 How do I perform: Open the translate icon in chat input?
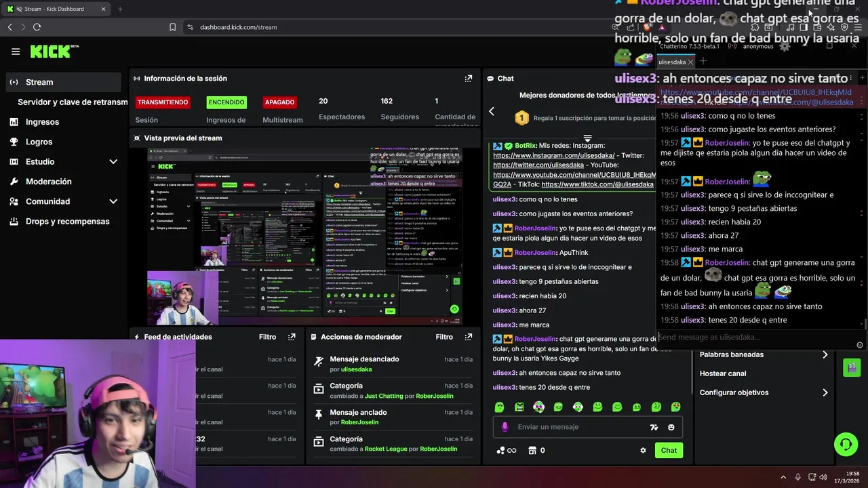pyautogui.click(x=654, y=428)
